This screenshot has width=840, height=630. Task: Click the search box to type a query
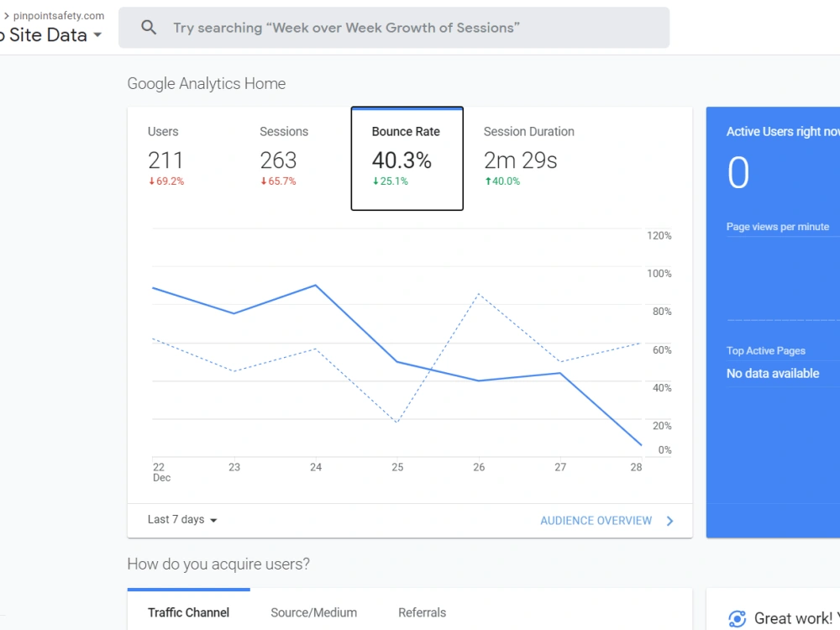tap(394, 28)
